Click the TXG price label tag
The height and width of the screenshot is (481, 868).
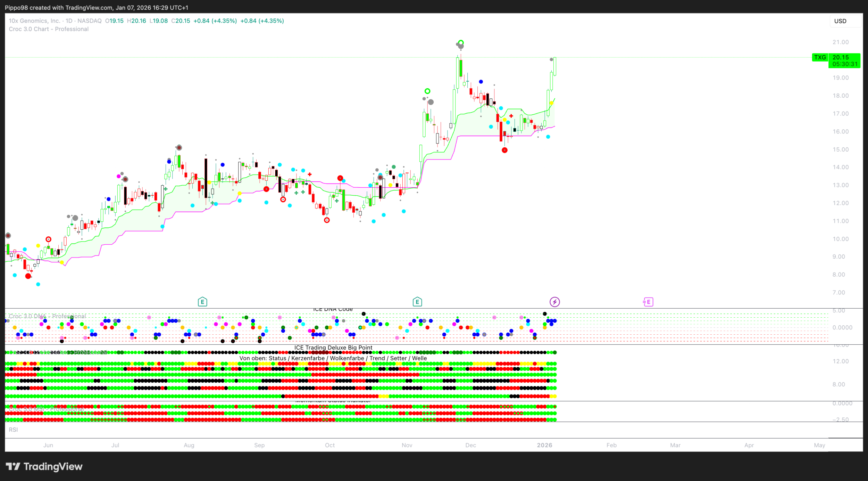click(820, 57)
